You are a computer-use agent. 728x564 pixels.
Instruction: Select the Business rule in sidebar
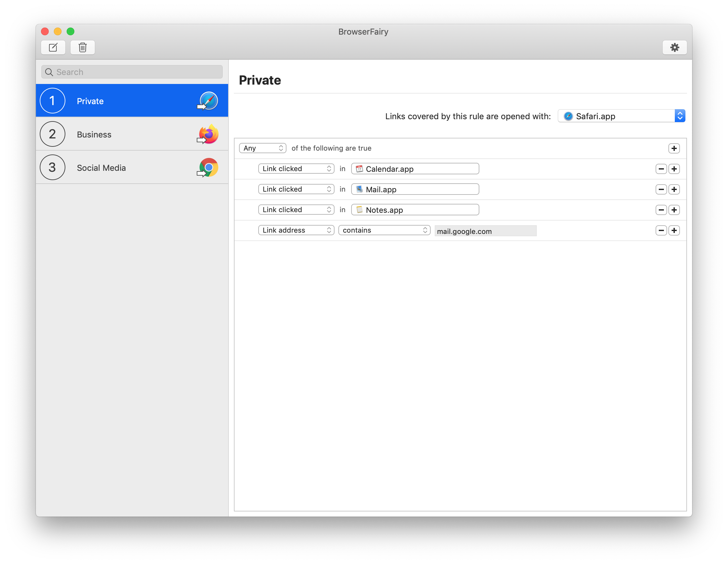(x=132, y=134)
